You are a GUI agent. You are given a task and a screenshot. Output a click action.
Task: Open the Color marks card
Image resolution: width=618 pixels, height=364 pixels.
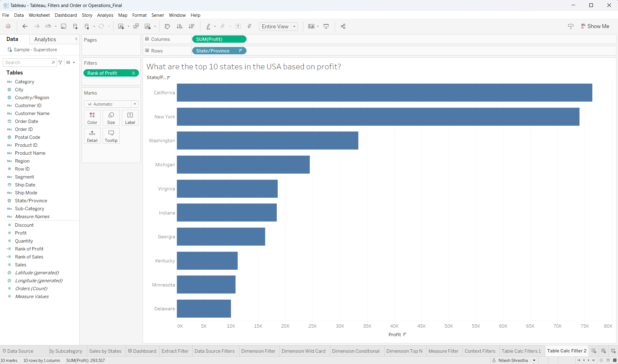pyautogui.click(x=92, y=118)
